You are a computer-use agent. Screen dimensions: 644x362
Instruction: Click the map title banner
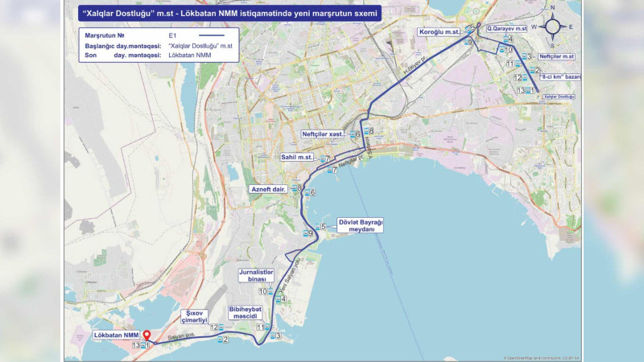(230, 14)
